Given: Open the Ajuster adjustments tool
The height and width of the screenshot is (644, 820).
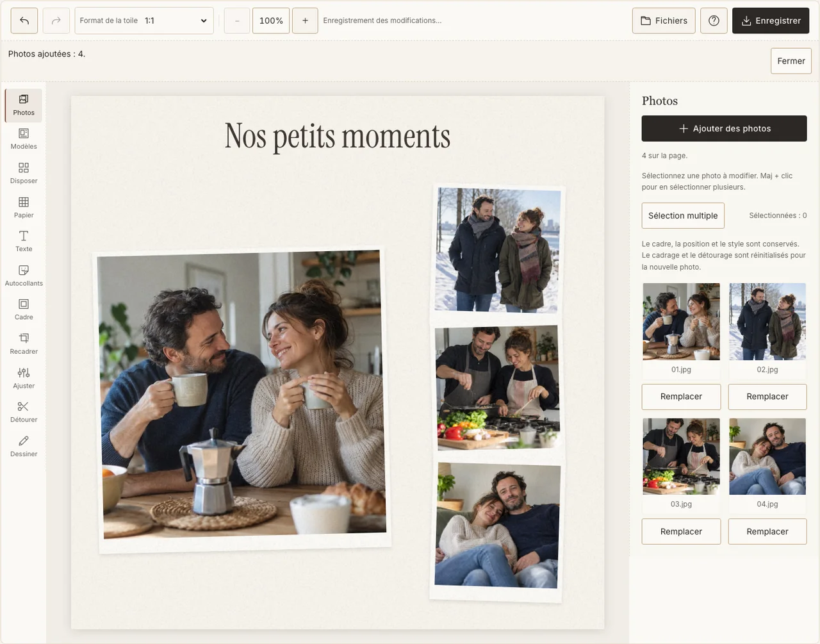Looking at the screenshot, I should [x=24, y=378].
